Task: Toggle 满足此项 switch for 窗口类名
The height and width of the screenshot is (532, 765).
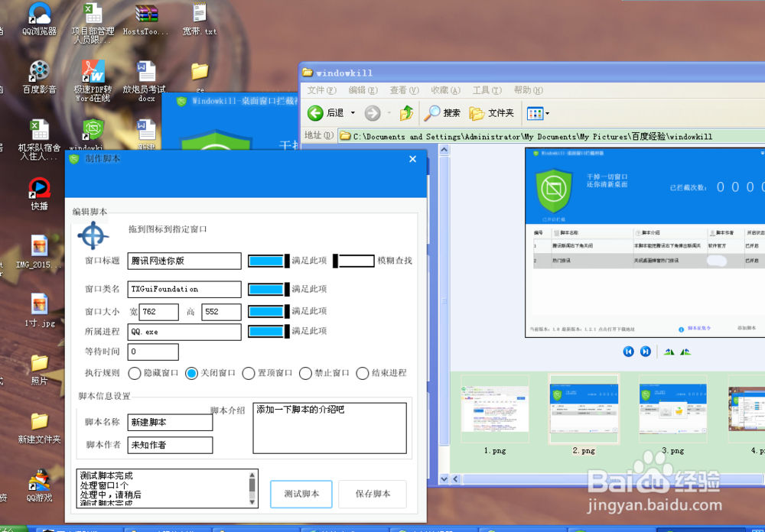Action: 269,289
